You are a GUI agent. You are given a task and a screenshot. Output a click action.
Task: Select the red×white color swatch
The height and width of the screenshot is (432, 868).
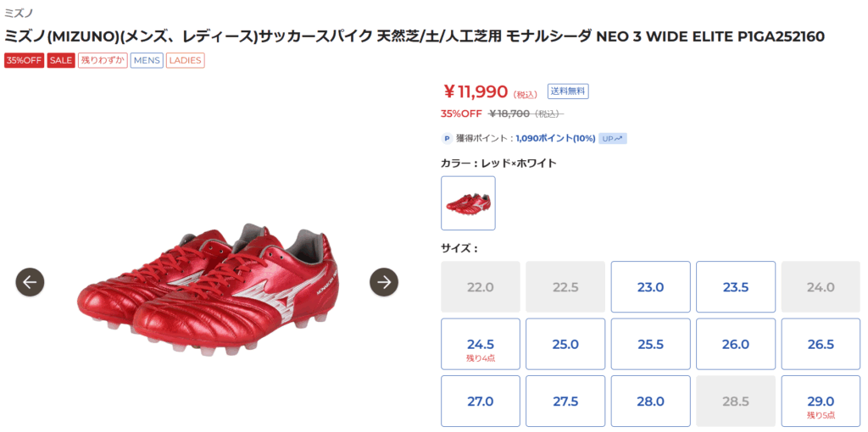[x=468, y=203]
